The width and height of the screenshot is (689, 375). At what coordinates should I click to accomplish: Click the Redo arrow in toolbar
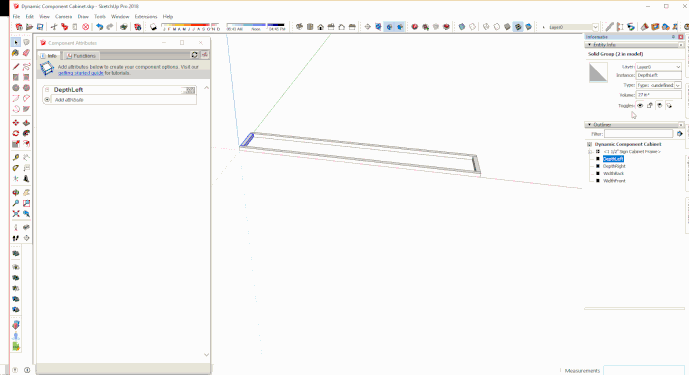click(110, 27)
